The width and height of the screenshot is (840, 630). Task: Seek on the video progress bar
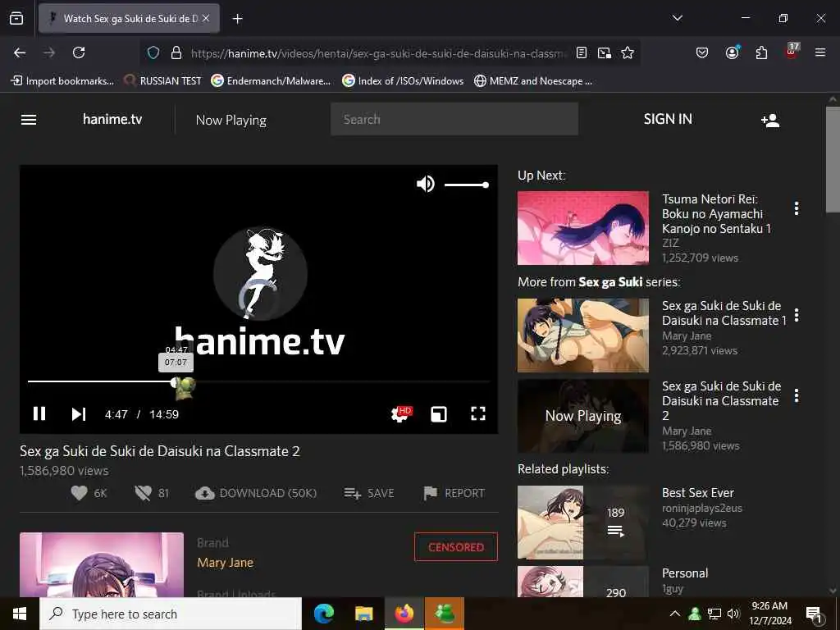258,381
